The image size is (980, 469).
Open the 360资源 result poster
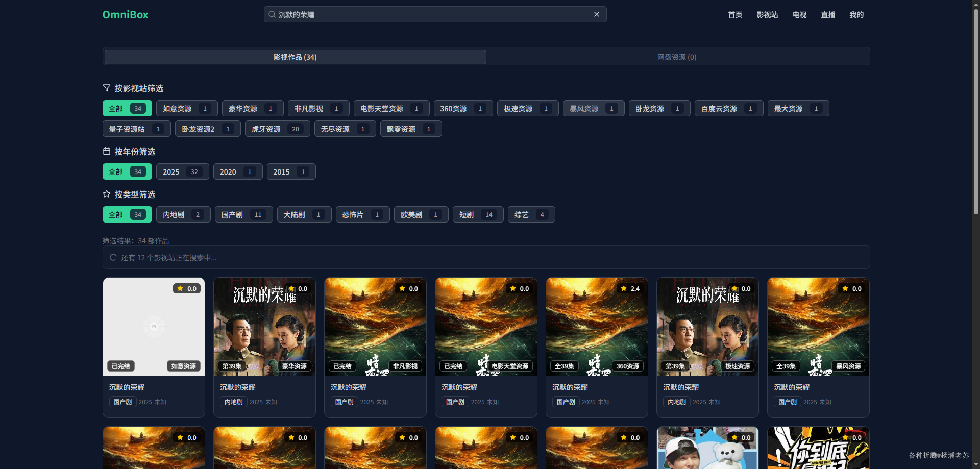tap(597, 327)
